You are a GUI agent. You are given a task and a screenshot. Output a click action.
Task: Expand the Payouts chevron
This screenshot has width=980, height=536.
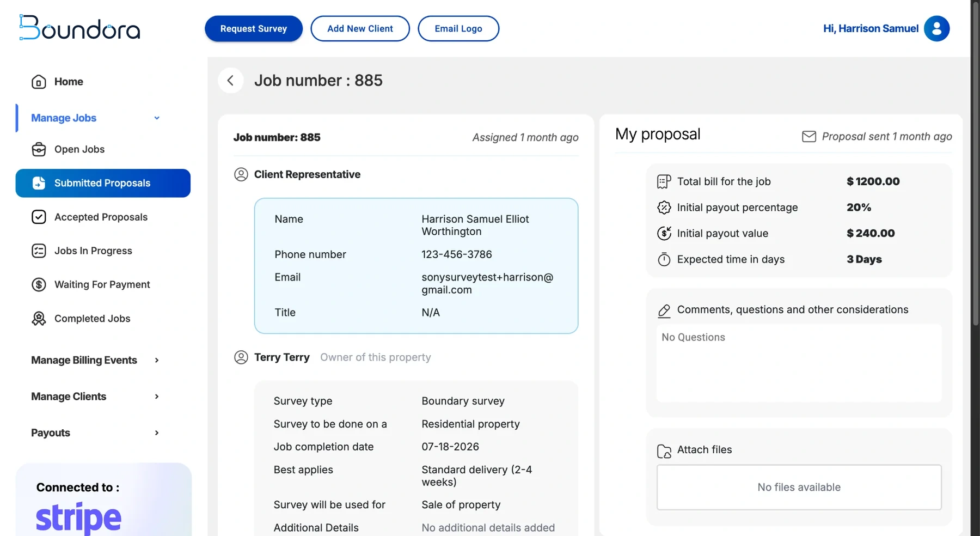coord(157,433)
